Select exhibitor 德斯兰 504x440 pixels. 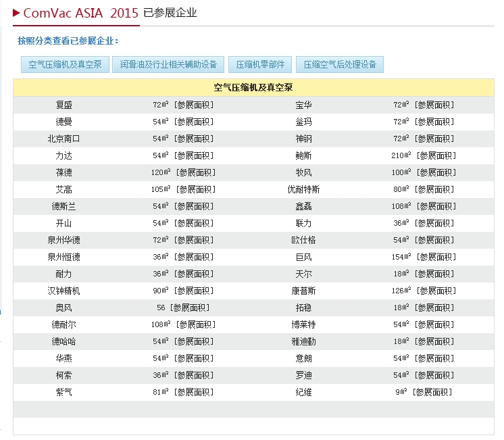pos(64,206)
